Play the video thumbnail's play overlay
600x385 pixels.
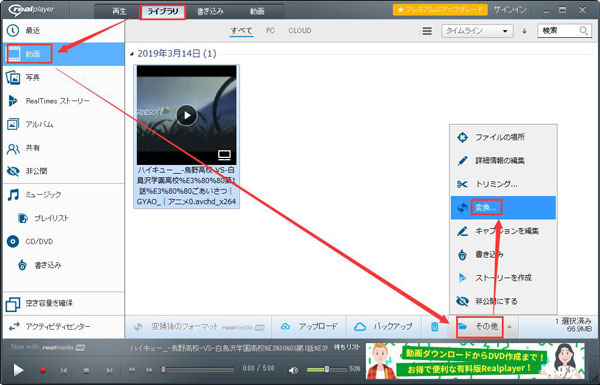(x=187, y=115)
